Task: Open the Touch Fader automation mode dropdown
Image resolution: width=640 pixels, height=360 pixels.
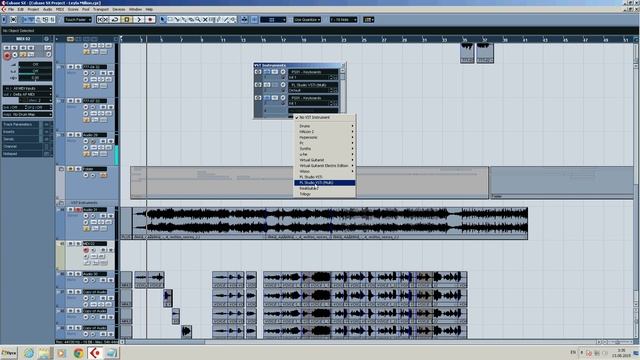Action: point(78,20)
